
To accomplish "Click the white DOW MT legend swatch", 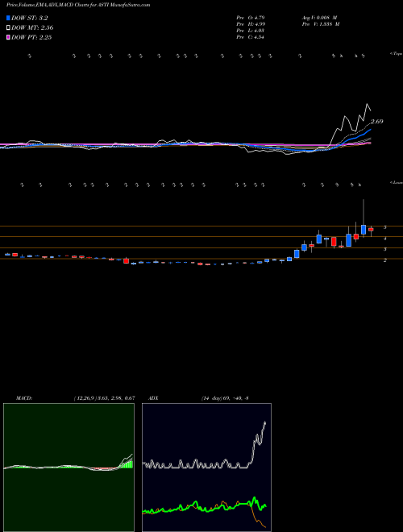I will [8, 28].
